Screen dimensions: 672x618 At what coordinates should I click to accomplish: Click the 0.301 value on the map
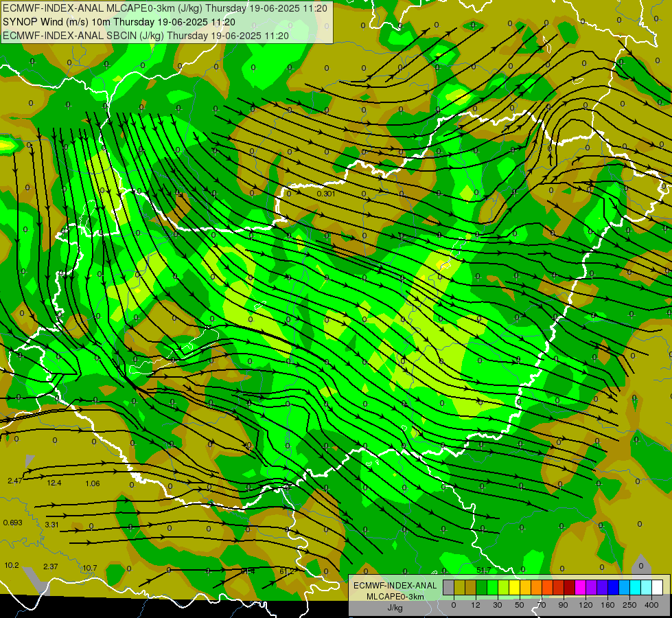point(326,194)
